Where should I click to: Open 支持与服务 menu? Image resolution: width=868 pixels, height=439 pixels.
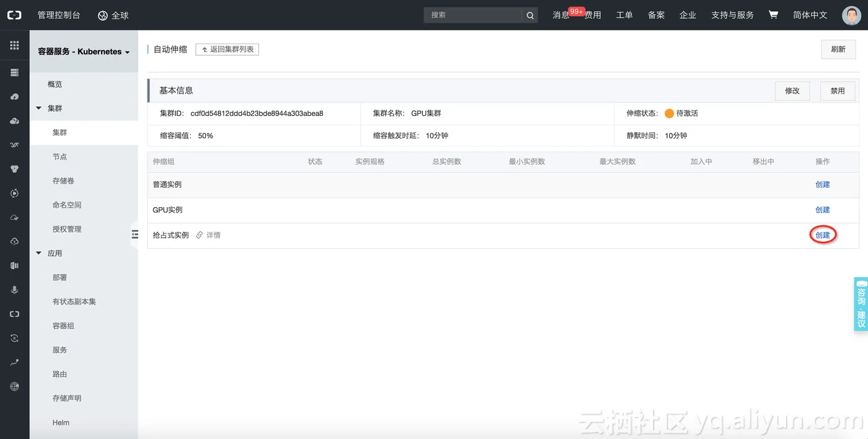coord(732,15)
